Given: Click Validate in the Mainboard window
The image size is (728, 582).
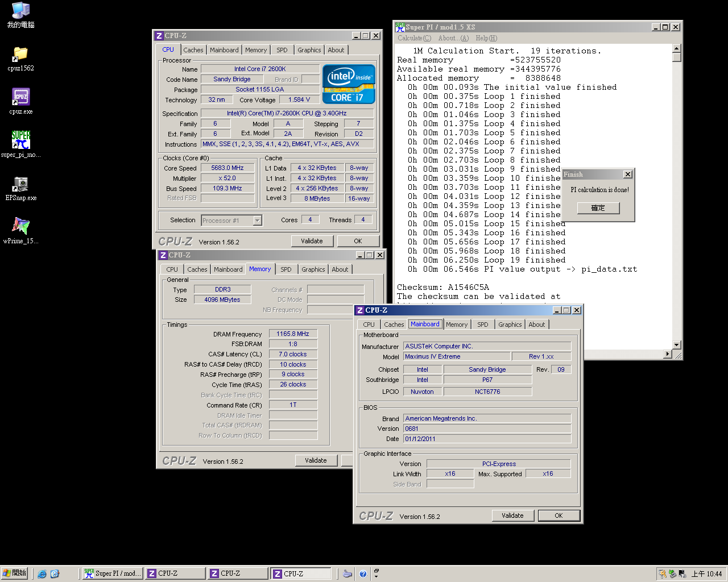Looking at the screenshot, I should 512,516.
